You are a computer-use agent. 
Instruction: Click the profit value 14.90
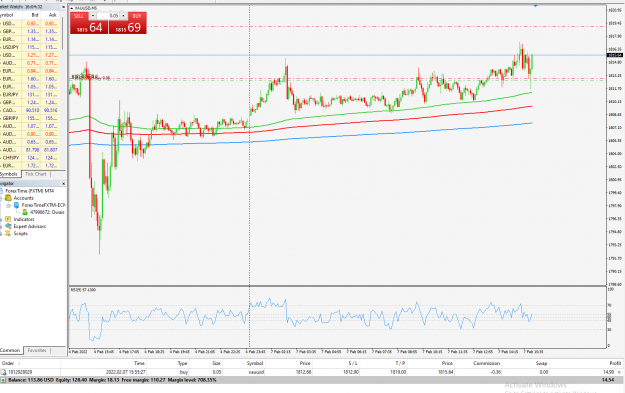point(608,372)
